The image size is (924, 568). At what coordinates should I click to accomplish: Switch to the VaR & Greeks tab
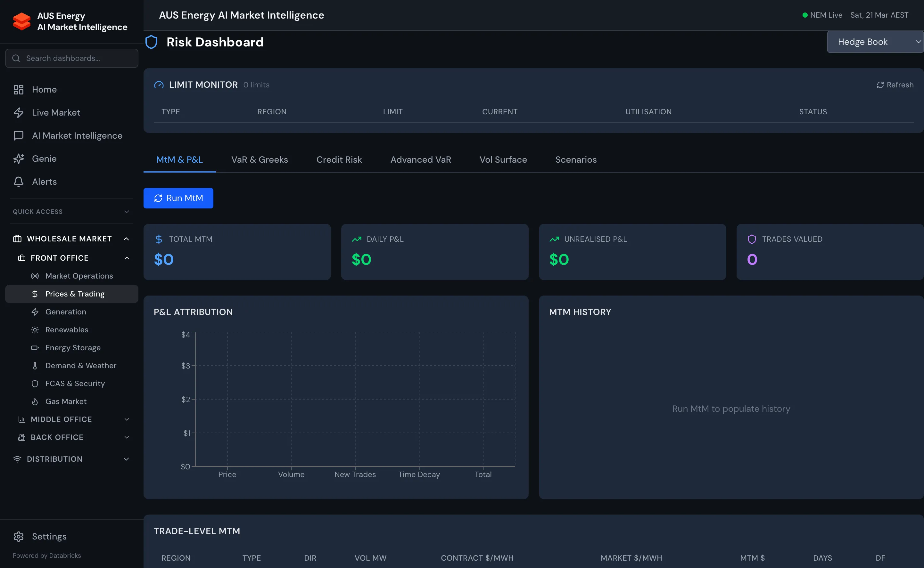coord(260,160)
